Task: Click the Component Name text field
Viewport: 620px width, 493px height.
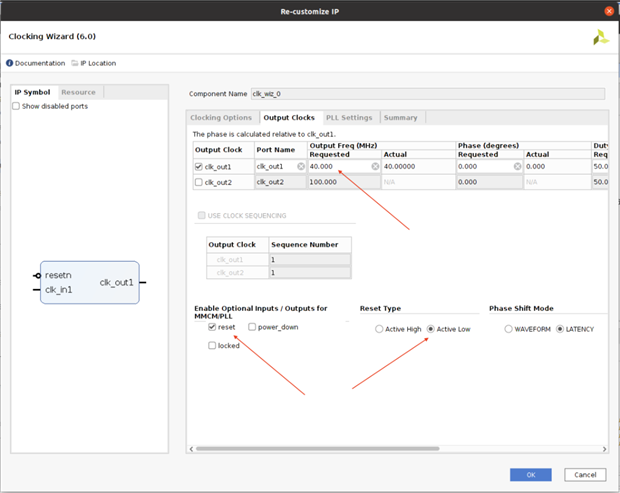Action: coord(427,94)
